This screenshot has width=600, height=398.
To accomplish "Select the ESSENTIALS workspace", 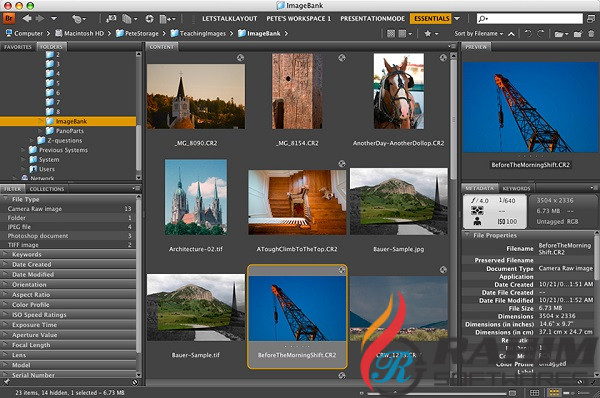I will pos(431,18).
